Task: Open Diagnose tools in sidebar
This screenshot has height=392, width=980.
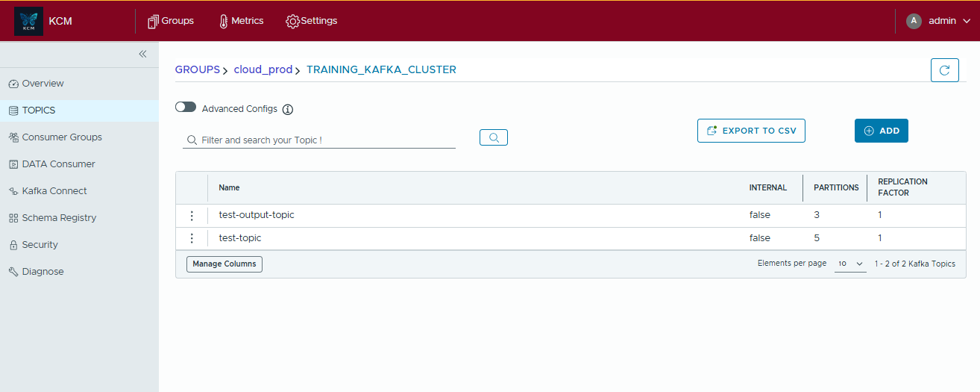Action: pyautogui.click(x=43, y=272)
